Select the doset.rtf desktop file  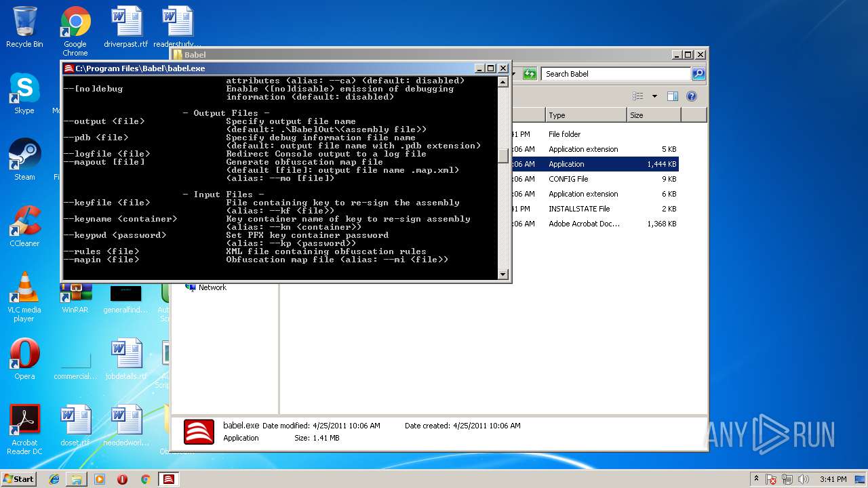pyautogui.click(x=75, y=426)
